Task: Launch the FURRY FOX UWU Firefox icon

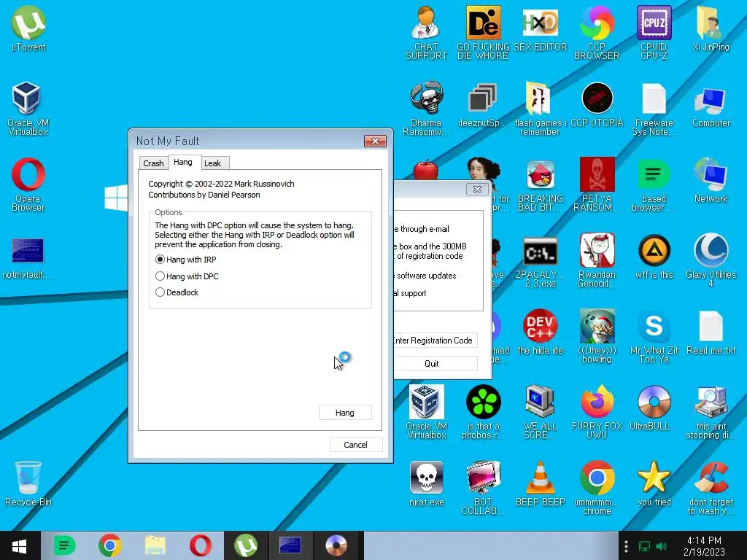Action: (x=597, y=413)
